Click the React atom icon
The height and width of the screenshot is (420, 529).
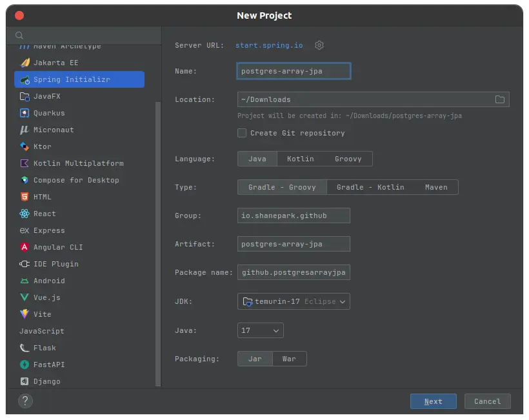pyautogui.click(x=25, y=214)
